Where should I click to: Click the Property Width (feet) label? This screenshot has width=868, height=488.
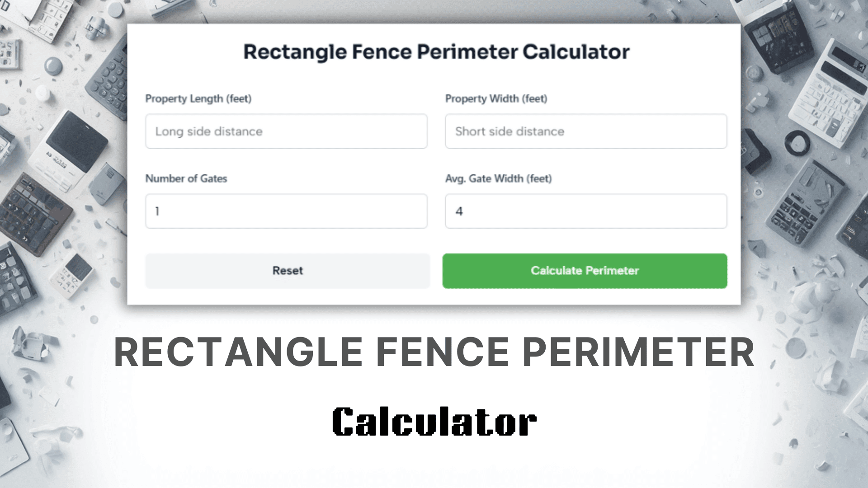[496, 99]
